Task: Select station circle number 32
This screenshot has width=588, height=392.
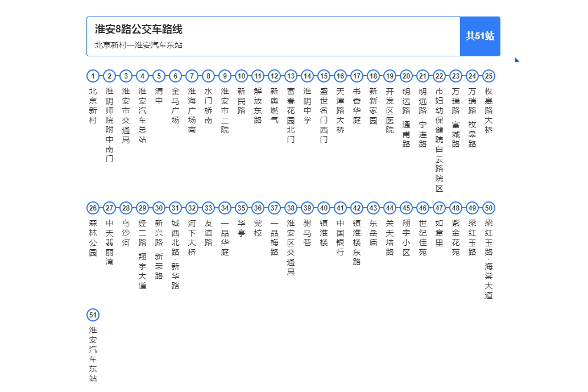Action: [192, 208]
